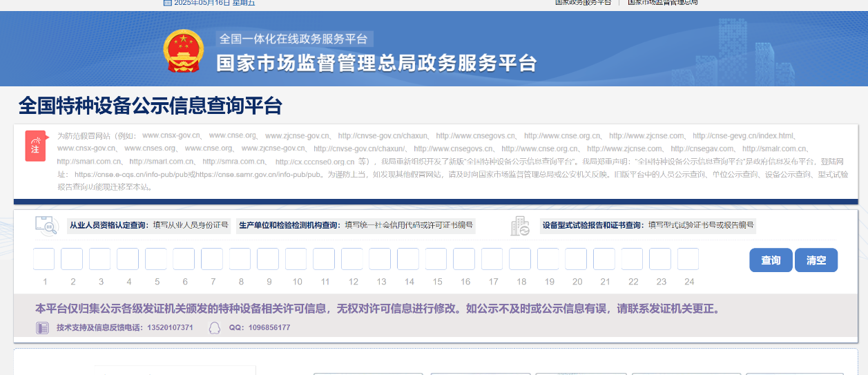Open the 国家政务服务平台 link at top

pyautogui.click(x=584, y=3)
